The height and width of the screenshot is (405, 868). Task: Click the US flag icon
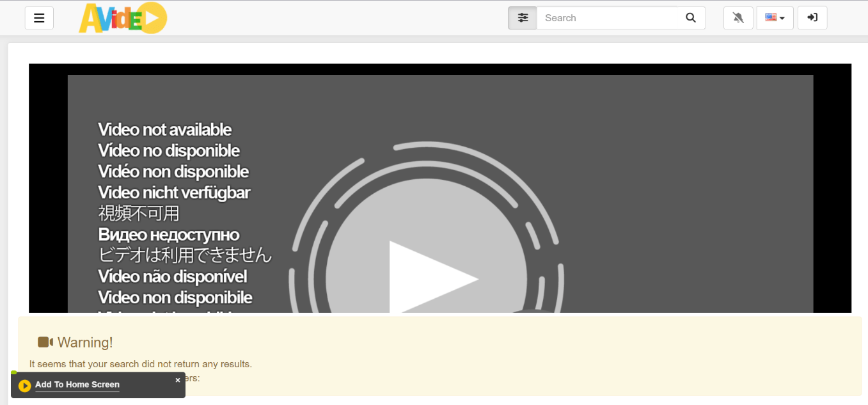pyautogui.click(x=771, y=18)
